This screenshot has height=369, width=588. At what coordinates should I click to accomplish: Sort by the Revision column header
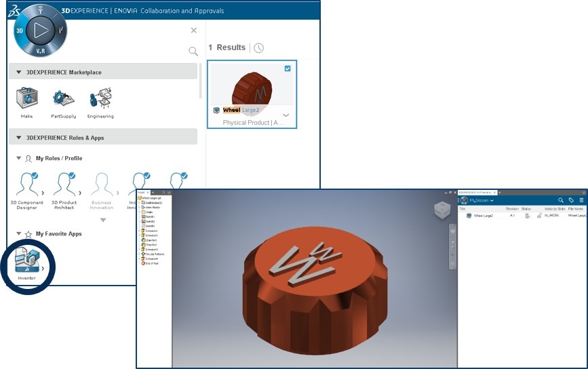(512, 209)
